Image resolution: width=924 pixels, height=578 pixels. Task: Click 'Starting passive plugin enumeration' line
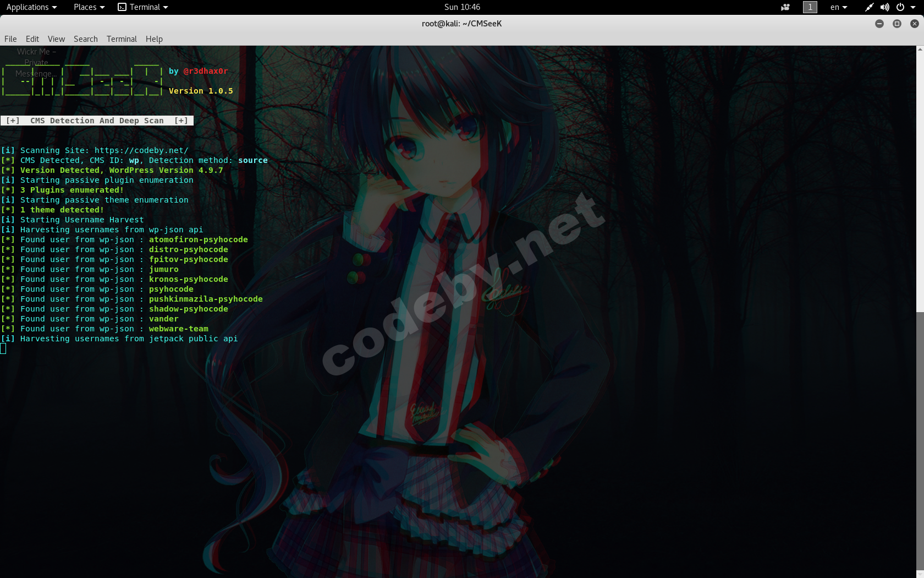pos(97,180)
